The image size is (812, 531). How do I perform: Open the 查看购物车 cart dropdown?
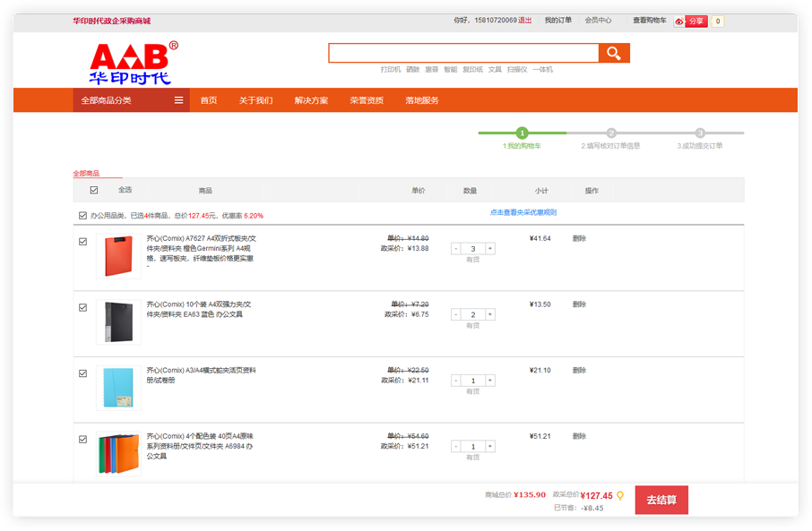tap(649, 21)
